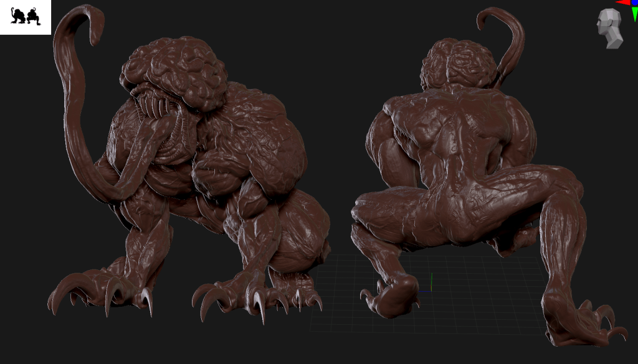Screen dimensions: 638x364
Task: Select the blue Z axis dot
Action: click(x=635, y=2)
